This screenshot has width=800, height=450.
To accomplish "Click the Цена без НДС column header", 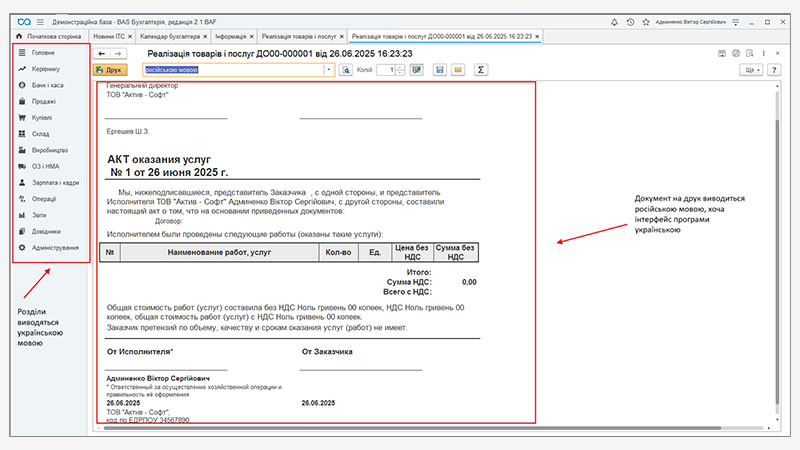I will pos(412,252).
